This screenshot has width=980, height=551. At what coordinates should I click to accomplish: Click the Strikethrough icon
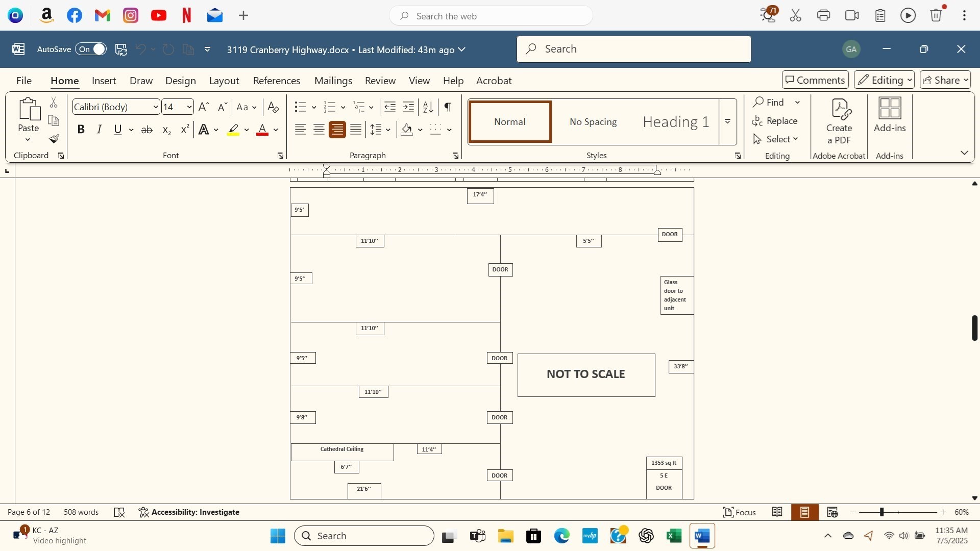[x=147, y=130]
